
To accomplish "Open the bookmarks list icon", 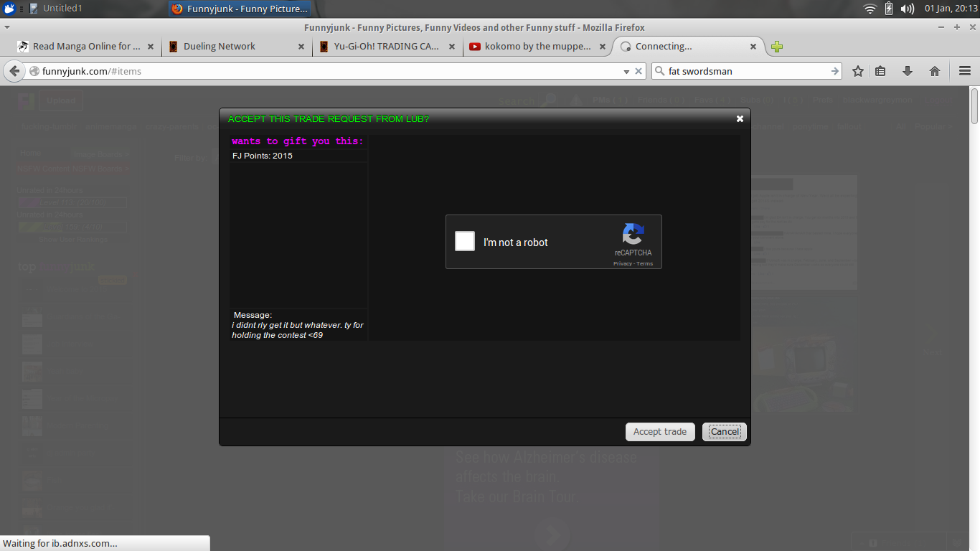I will pyautogui.click(x=880, y=71).
